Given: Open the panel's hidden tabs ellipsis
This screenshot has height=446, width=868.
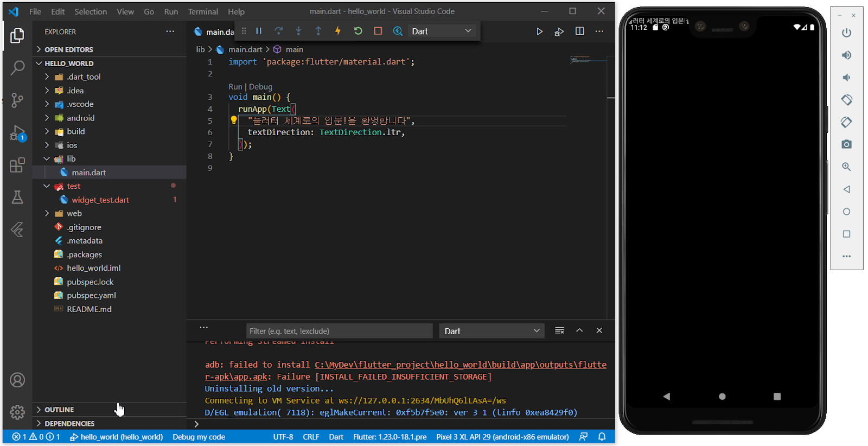Looking at the screenshot, I should click(203, 328).
